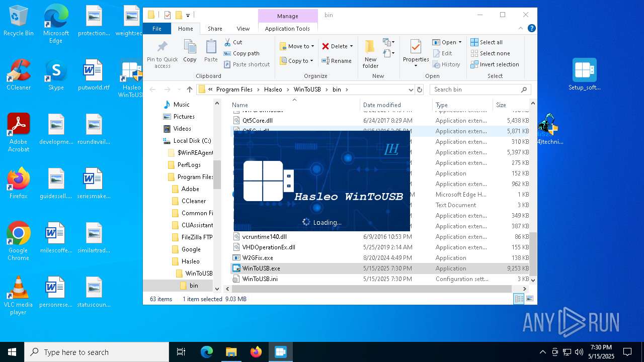Open Firefox from the taskbar

pos(256,352)
